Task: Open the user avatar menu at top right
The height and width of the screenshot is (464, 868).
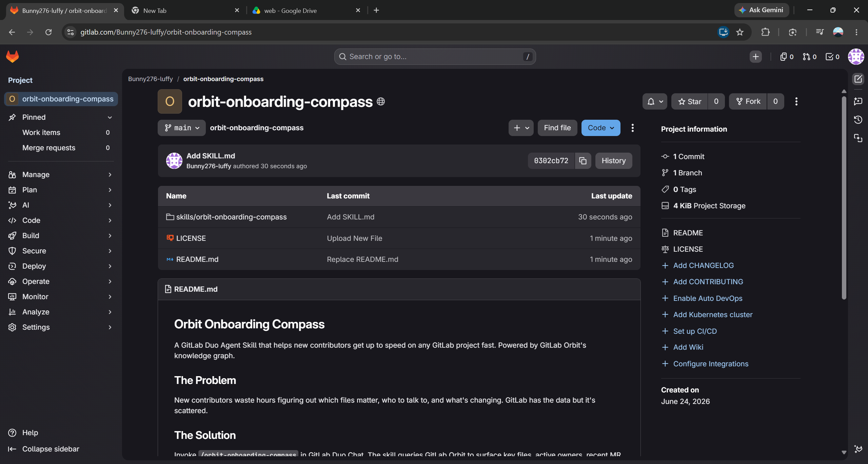Action: pos(856,57)
